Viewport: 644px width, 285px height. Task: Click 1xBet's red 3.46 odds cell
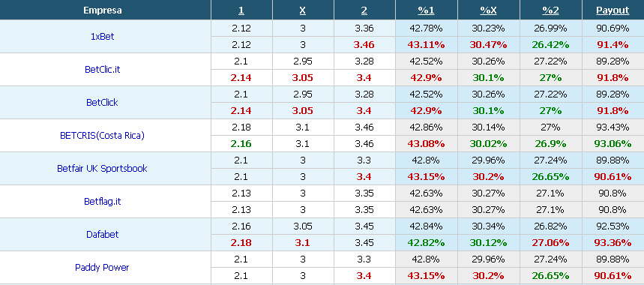click(364, 45)
